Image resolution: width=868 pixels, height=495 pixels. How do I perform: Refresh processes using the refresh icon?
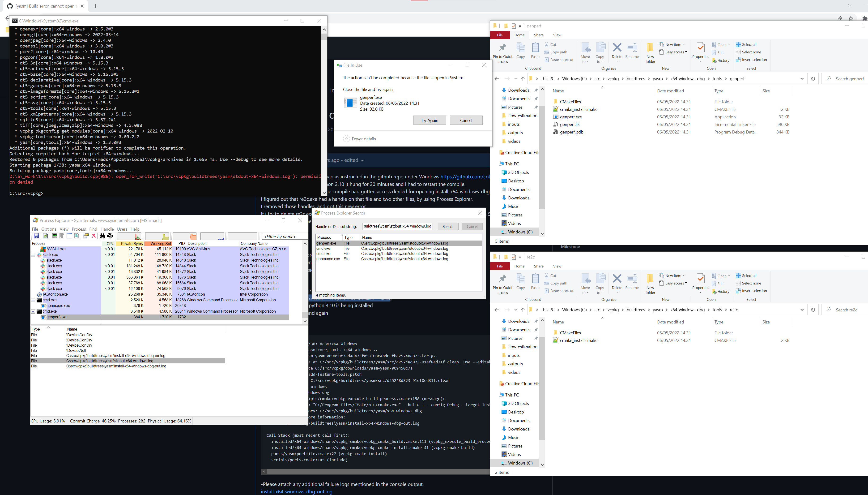[45, 236]
